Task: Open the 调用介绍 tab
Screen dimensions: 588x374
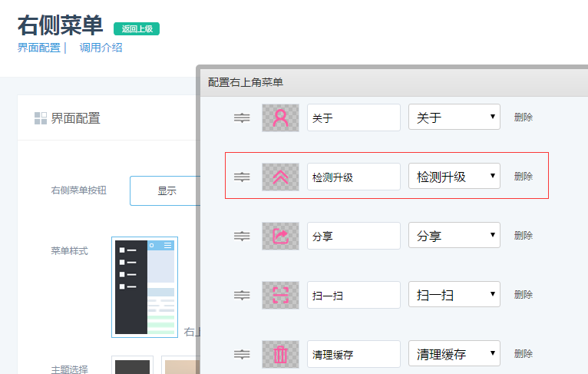Action: [101, 48]
